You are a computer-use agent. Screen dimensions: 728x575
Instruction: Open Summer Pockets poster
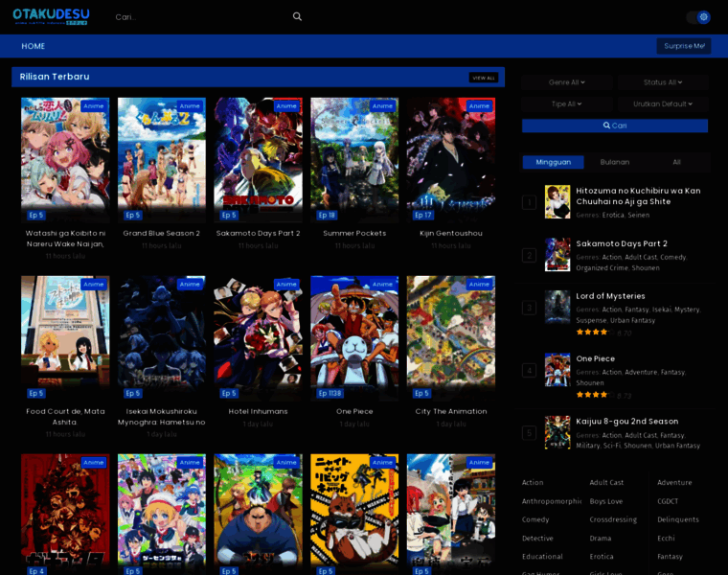coord(354,160)
